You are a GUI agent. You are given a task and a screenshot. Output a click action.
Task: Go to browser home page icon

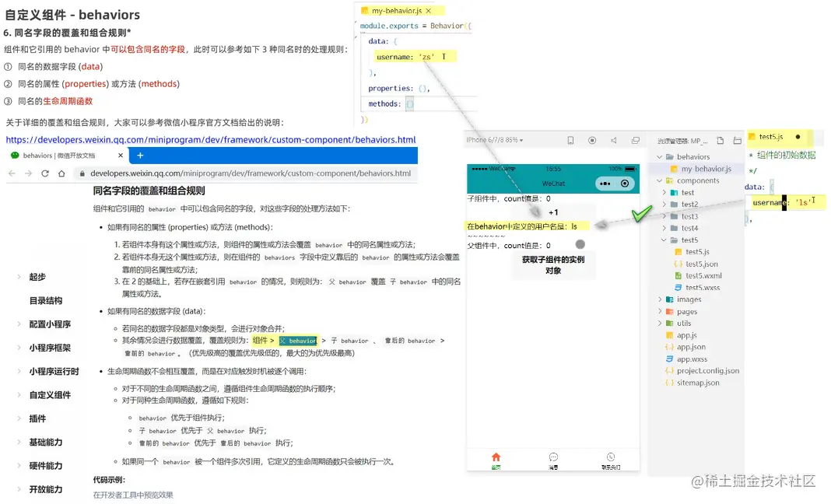(61, 173)
